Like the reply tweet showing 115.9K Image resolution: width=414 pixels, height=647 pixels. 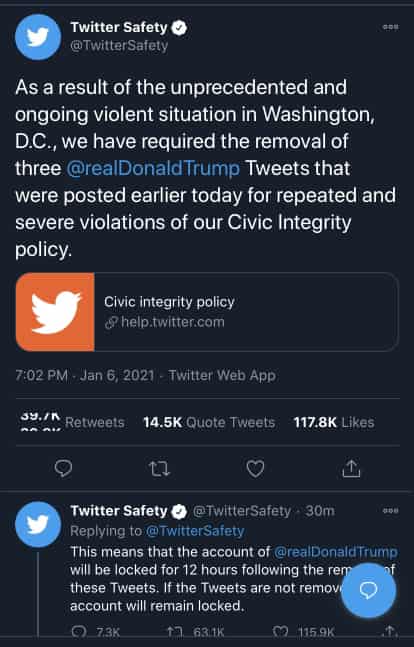[x=304, y=632]
